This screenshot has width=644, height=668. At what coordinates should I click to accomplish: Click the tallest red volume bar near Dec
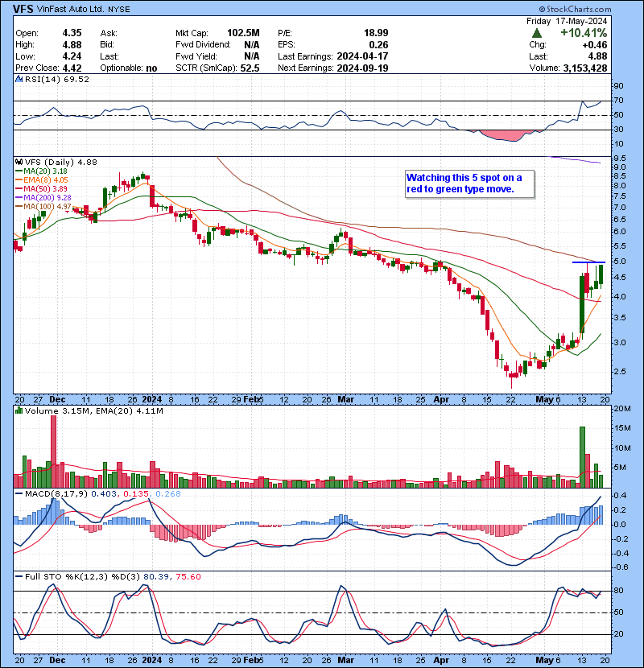coord(53,452)
